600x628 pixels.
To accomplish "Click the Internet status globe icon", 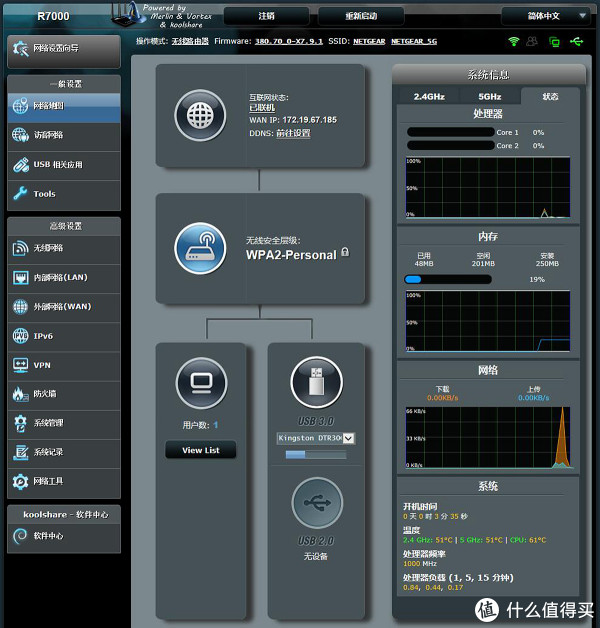I will point(200,115).
